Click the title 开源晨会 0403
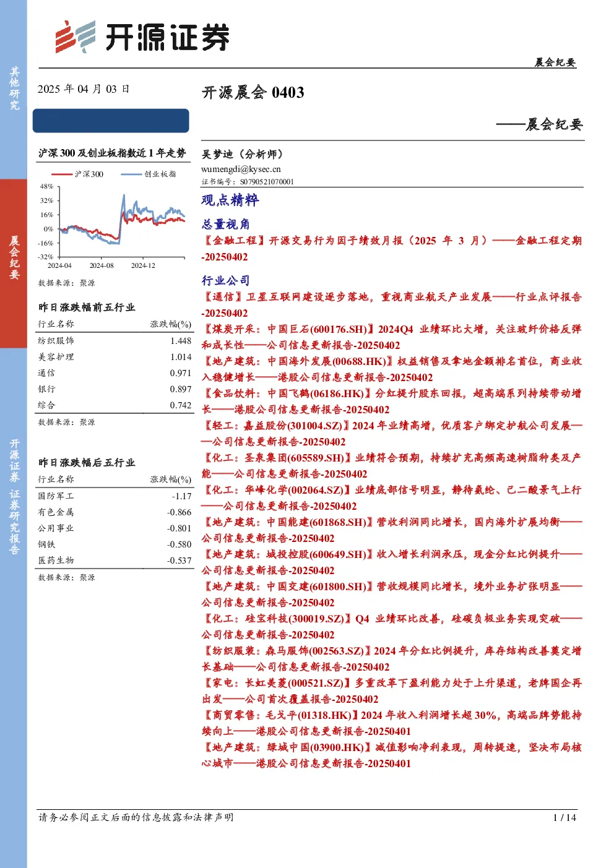The height and width of the screenshot is (868, 614). pos(253,93)
